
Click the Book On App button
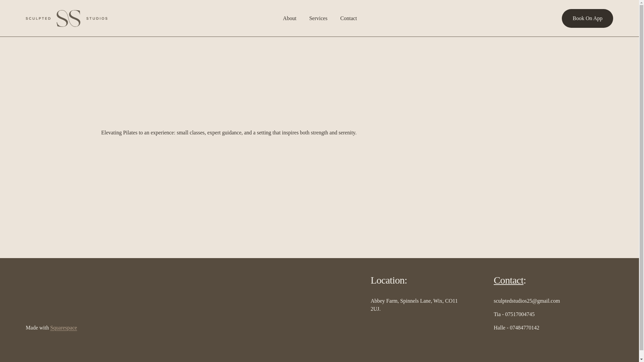click(x=587, y=18)
